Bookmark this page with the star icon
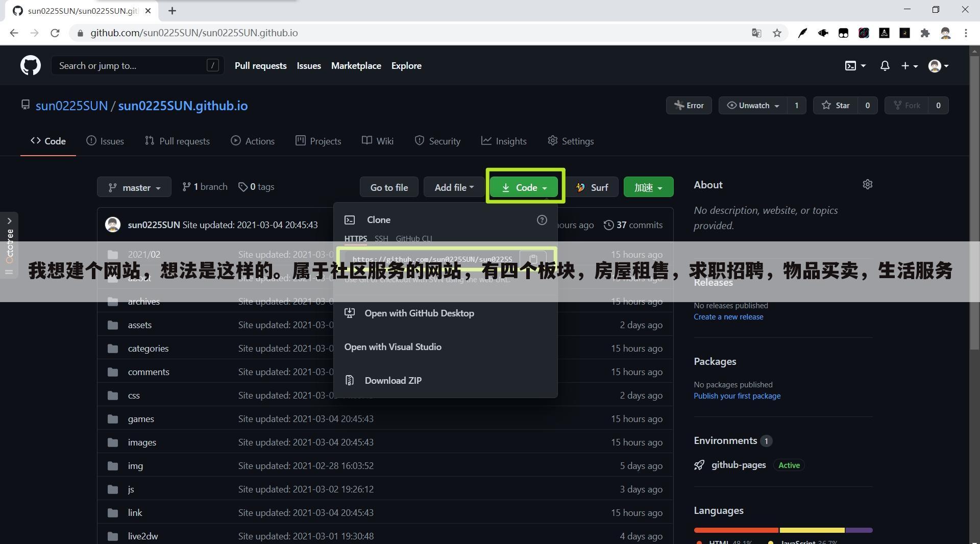The image size is (980, 544). pos(777,33)
